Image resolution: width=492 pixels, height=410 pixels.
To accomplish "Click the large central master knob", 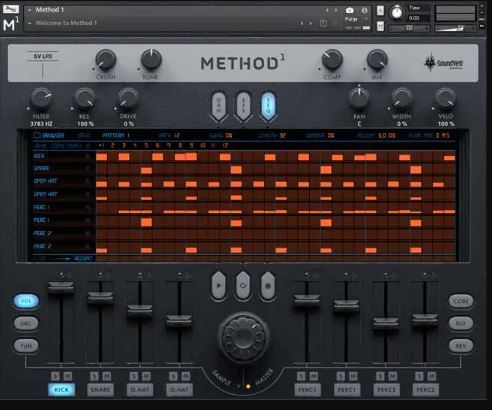I will pos(243,337).
